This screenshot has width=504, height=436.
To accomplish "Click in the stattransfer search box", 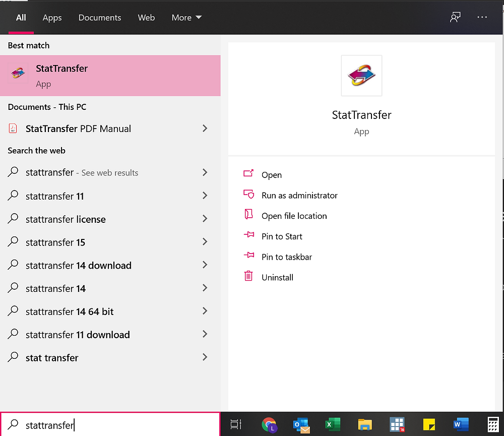I will click(110, 424).
